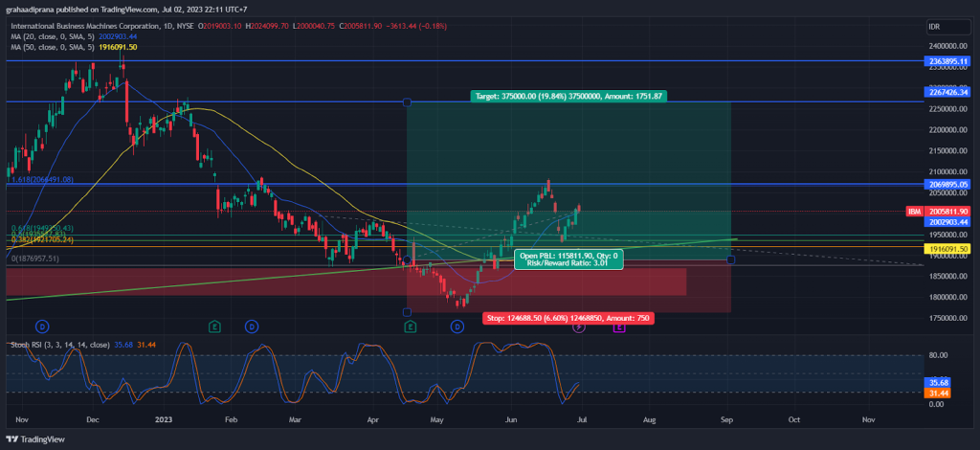The height and width of the screenshot is (450, 980).
Task: Click the Stoch RSI (3, 3, 14, 14, close) legend
Action: (58, 345)
